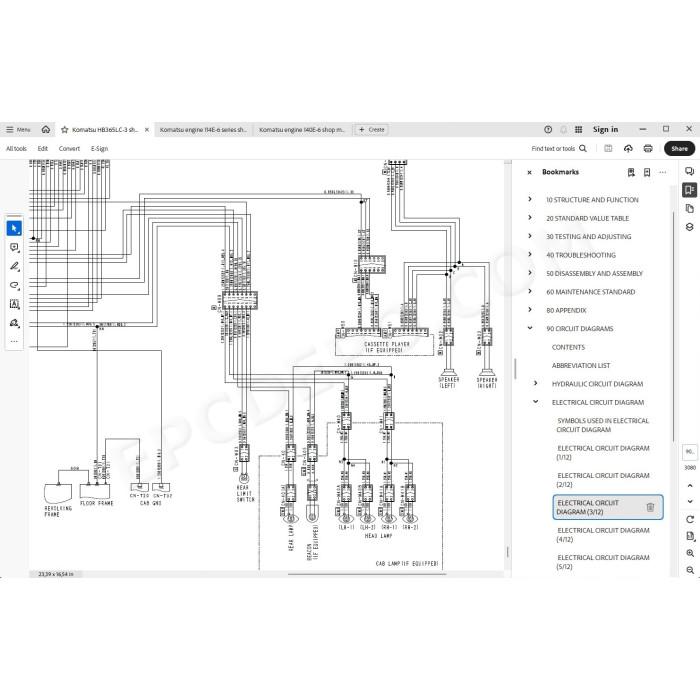This screenshot has height=700, width=700.
Task: Select the Highlight pen tool
Action: 14,267
